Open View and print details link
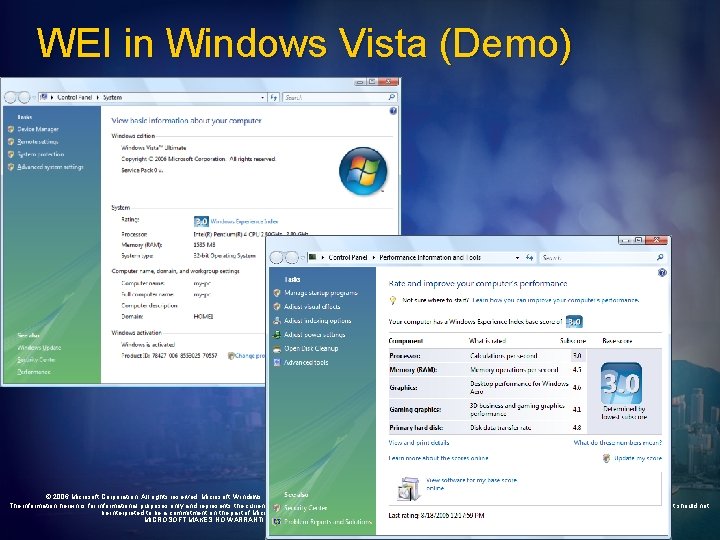Image resolution: width=720 pixels, height=540 pixels. tap(419, 443)
